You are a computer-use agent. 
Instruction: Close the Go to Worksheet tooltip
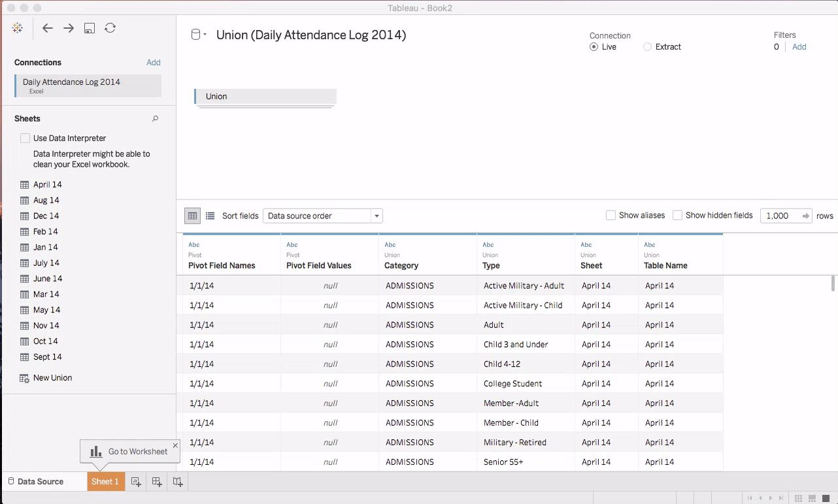click(x=175, y=445)
